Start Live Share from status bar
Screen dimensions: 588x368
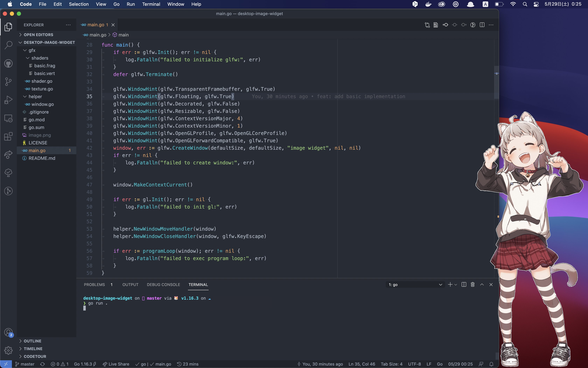pos(116,364)
